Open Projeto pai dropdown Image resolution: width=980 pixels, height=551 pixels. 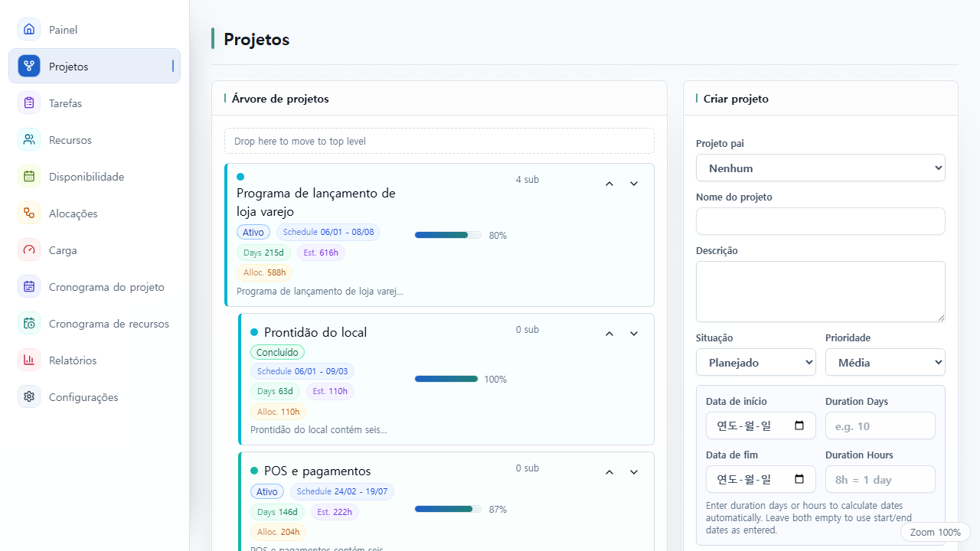[x=821, y=168]
